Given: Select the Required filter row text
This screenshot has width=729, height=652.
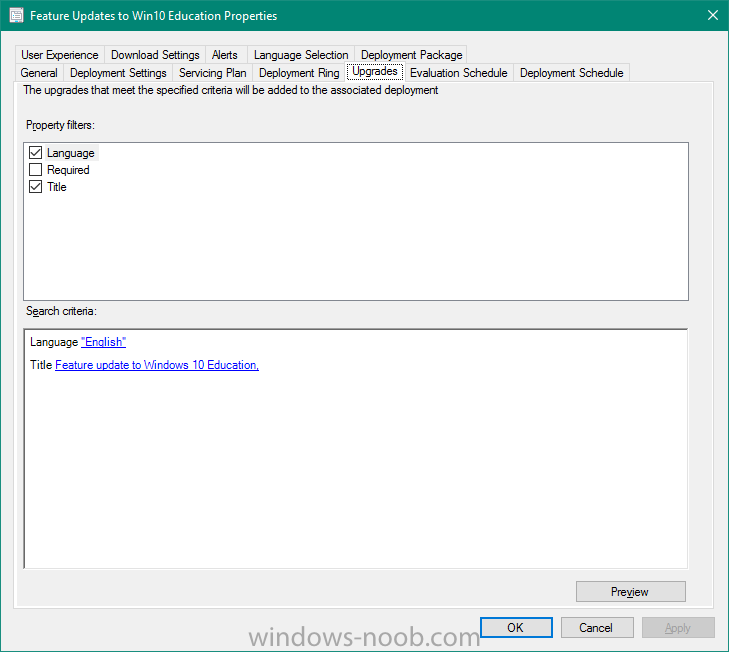Looking at the screenshot, I should pyautogui.click(x=68, y=170).
